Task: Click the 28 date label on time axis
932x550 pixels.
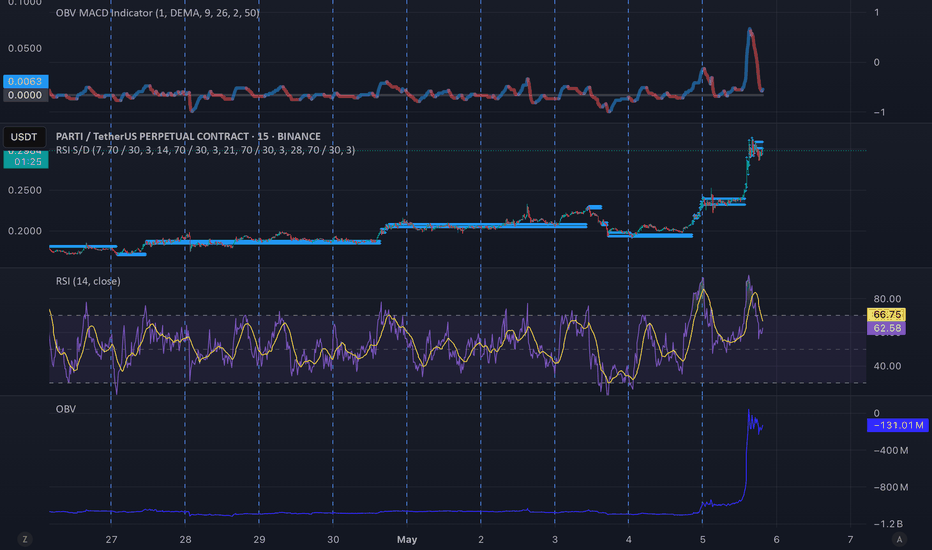Action: pos(185,539)
